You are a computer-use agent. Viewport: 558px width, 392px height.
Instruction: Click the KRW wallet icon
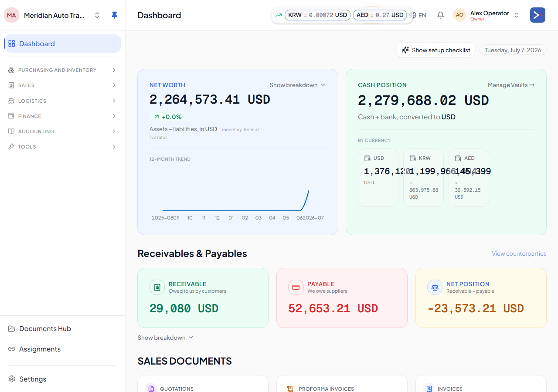point(412,158)
